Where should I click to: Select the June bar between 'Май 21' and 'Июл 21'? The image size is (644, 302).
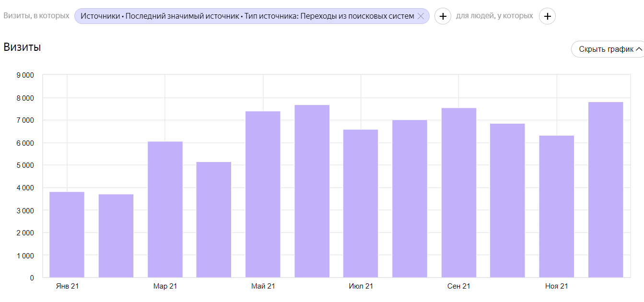pos(312,191)
